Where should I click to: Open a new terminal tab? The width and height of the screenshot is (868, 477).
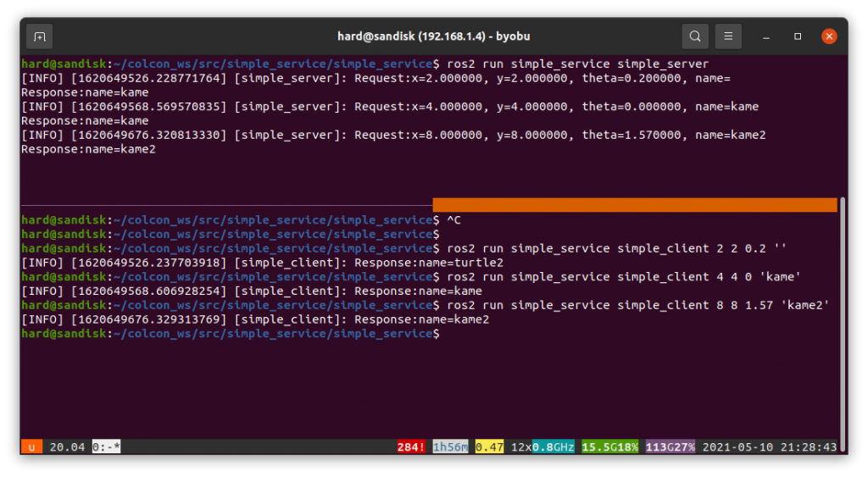pos(39,36)
